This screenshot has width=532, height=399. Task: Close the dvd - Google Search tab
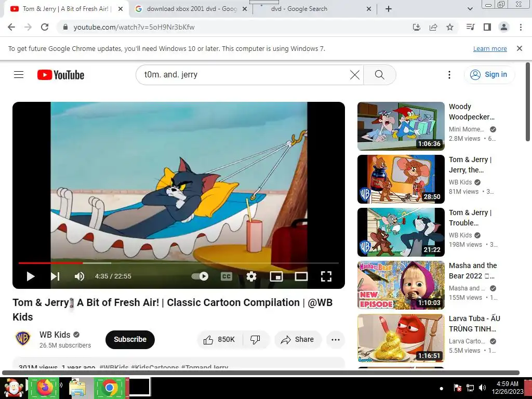click(369, 9)
